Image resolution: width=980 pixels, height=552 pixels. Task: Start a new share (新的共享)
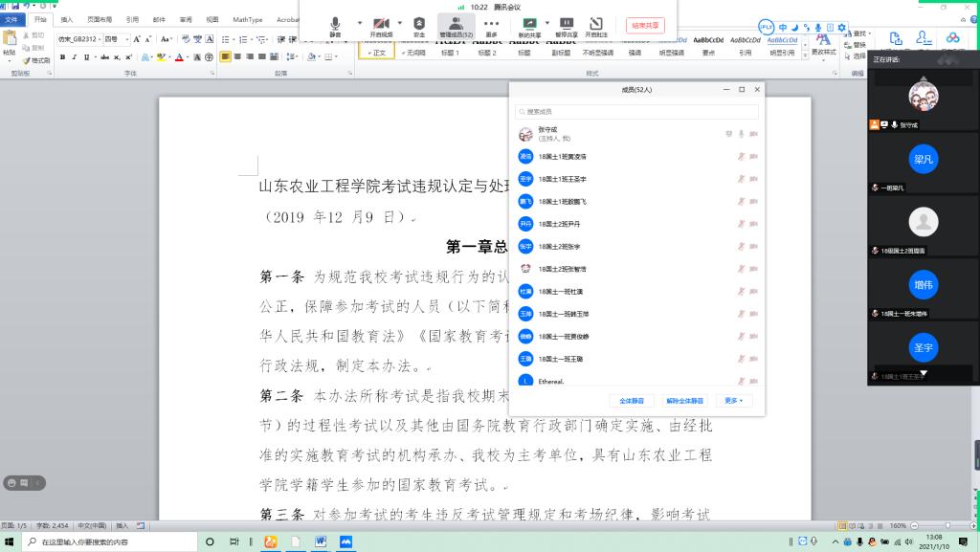pyautogui.click(x=529, y=27)
